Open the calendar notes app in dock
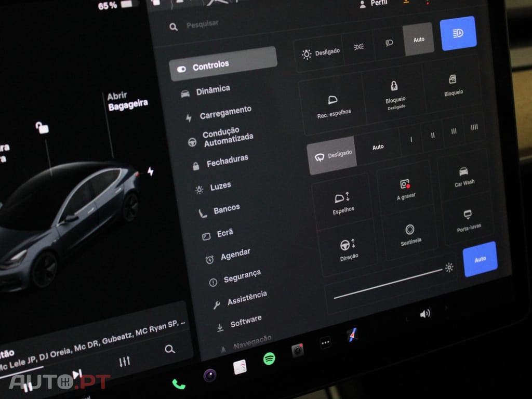Screen dimensions: 532x399 click(240, 367)
